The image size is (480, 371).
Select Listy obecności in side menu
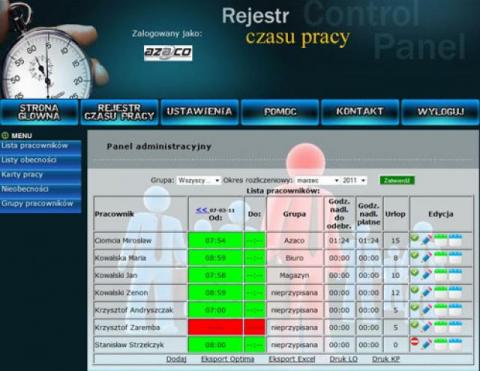pos(40,160)
